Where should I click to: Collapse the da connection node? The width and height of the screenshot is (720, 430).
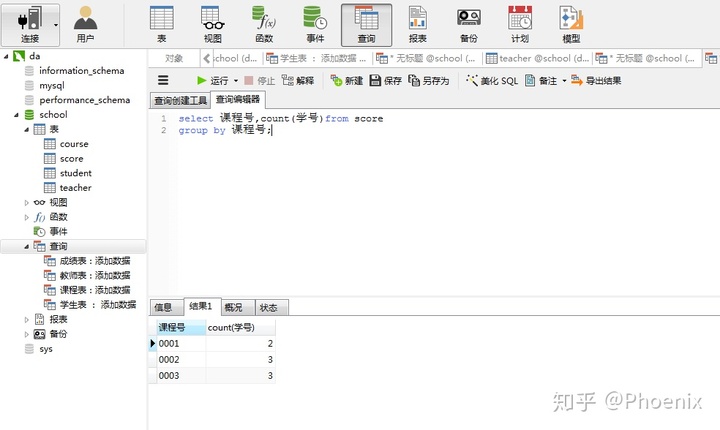tap(6, 56)
